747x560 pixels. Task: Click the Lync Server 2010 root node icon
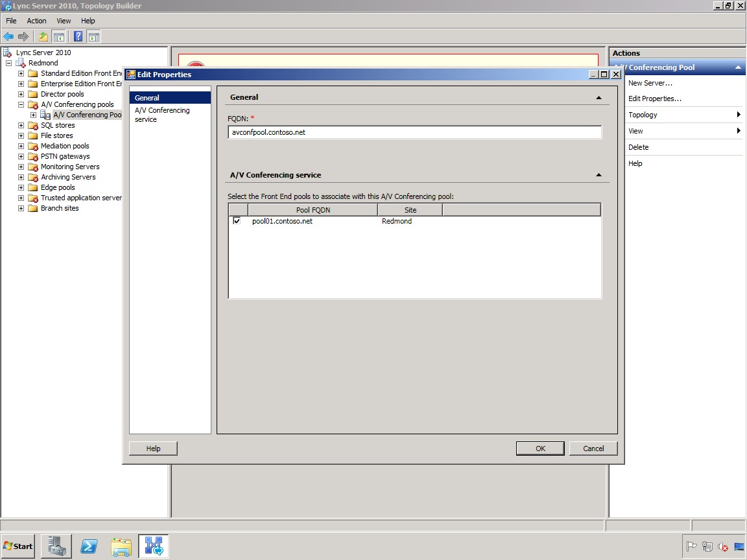pos(8,52)
